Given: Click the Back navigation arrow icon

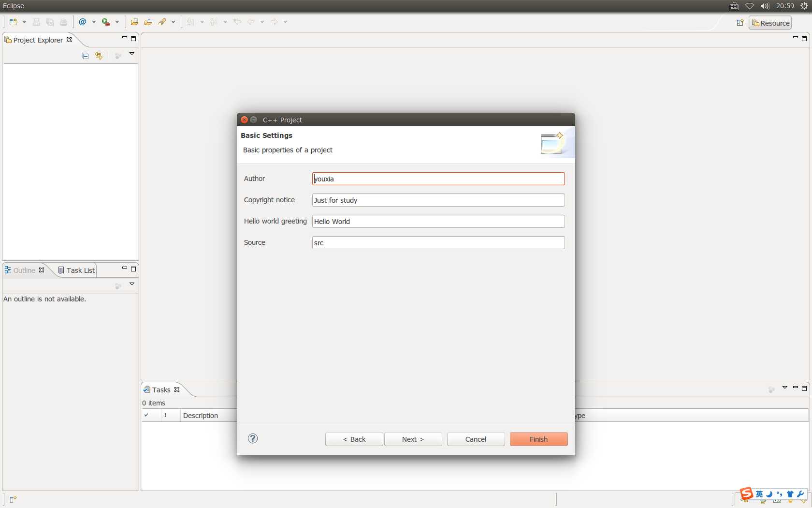Looking at the screenshot, I should (250, 22).
